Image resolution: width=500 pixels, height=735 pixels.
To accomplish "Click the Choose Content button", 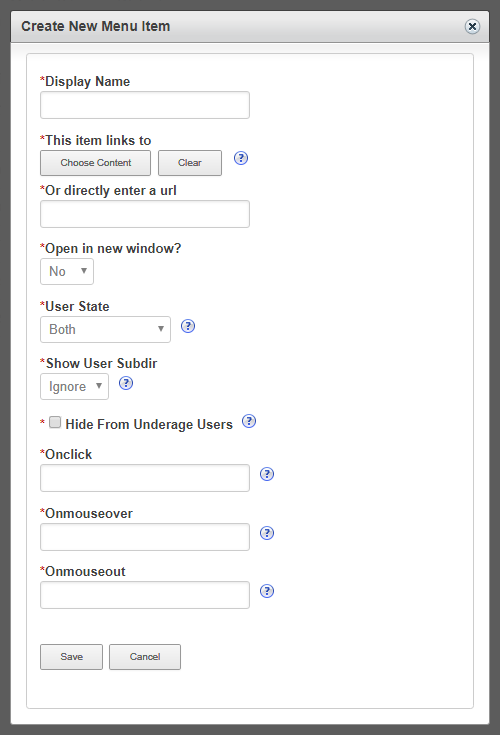I will (x=96, y=163).
